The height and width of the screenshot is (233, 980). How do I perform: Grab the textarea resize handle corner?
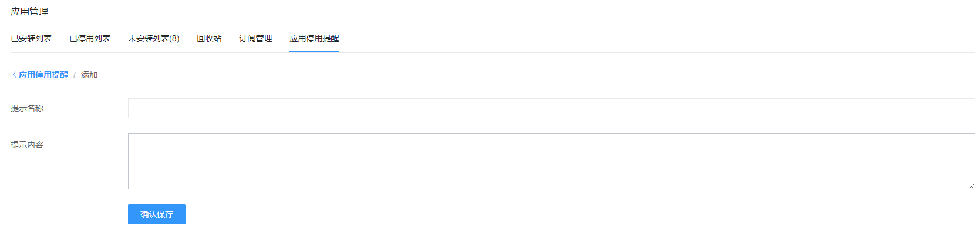[971, 185]
